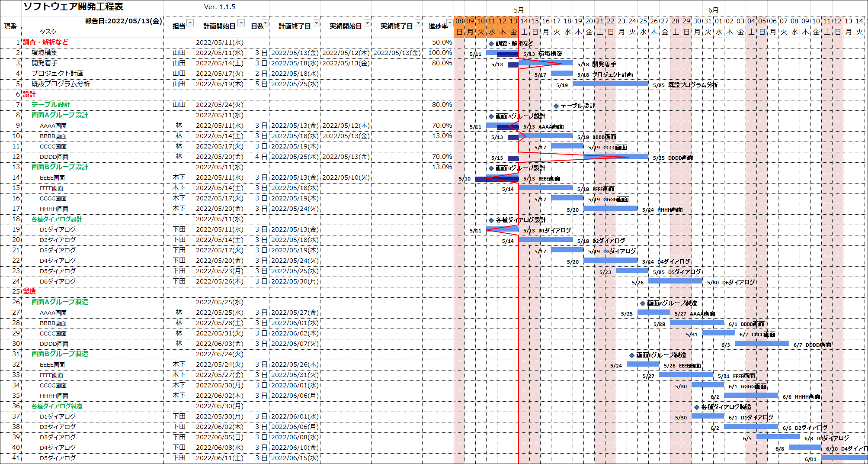Image resolution: width=868 pixels, height=464 pixels.
Task: Click the 画面Aグループ設計 diamond milestone marker
Action: click(491, 116)
